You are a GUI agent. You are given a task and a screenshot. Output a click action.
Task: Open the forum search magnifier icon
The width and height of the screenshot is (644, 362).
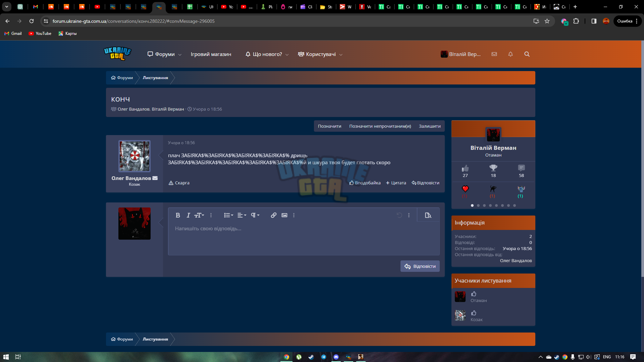(x=527, y=54)
